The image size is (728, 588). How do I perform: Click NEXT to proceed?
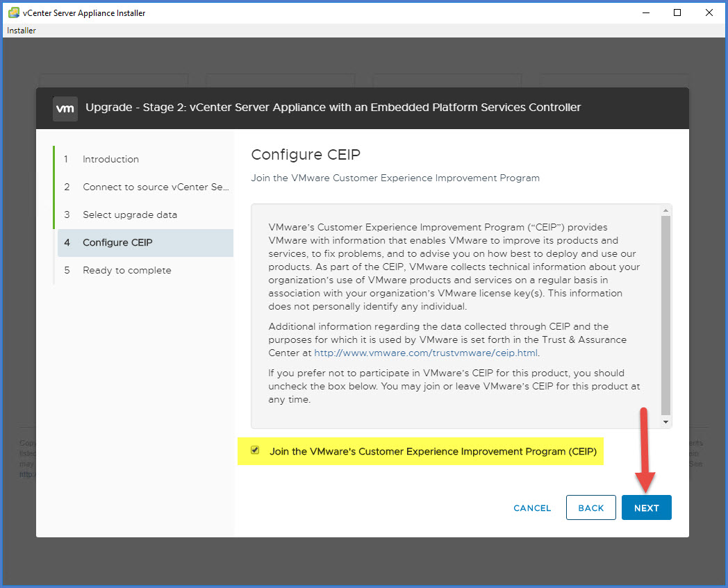pyautogui.click(x=646, y=507)
